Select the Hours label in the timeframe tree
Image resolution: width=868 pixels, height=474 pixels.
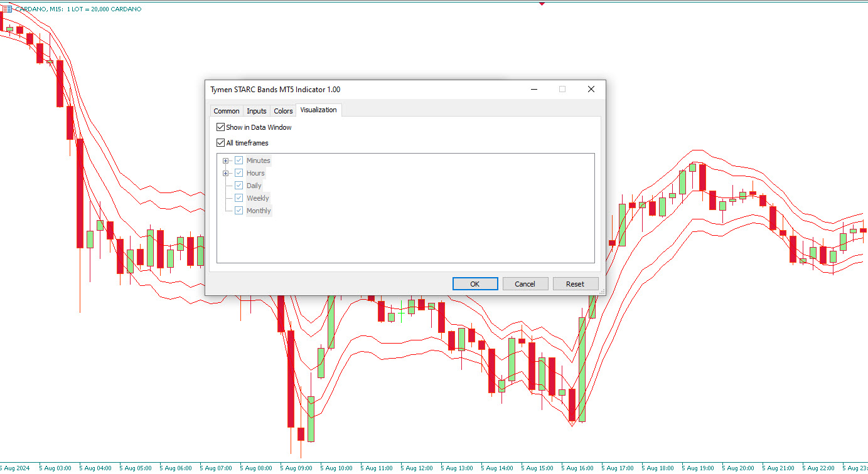pyautogui.click(x=255, y=173)
